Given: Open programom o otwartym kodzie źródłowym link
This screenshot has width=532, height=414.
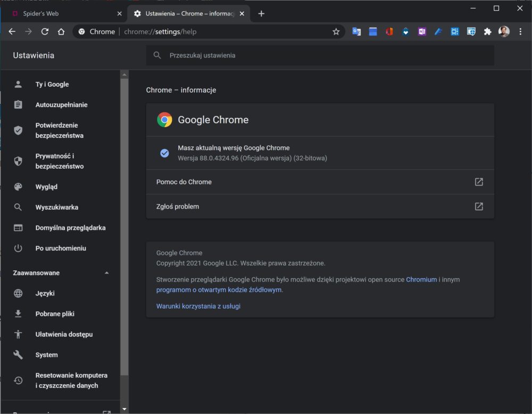Looking at the screenshot, I should [x=219, y=290].
